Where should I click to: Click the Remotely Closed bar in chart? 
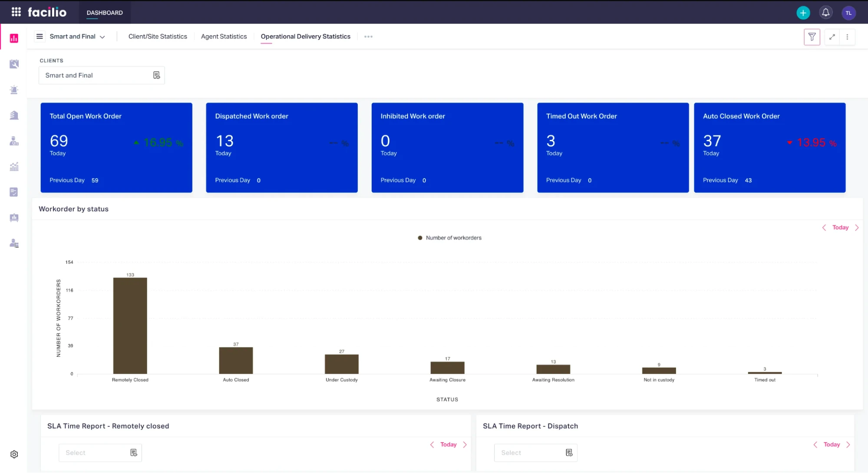tap(130, 325)
